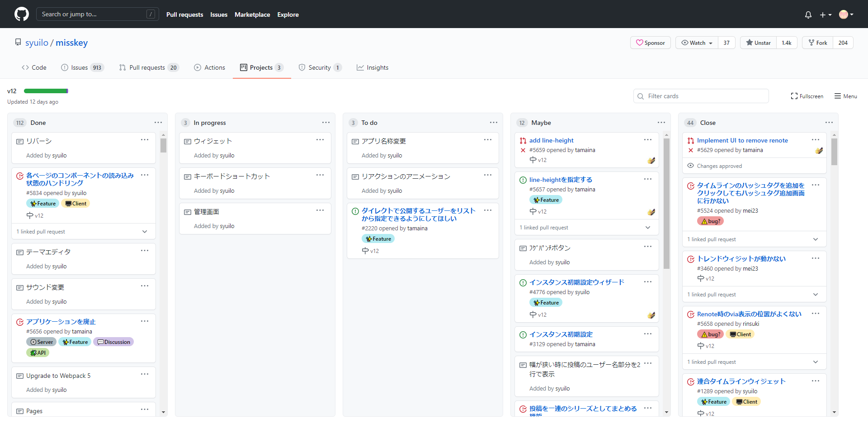Open Issues in top navigation

tap(219, 14)
